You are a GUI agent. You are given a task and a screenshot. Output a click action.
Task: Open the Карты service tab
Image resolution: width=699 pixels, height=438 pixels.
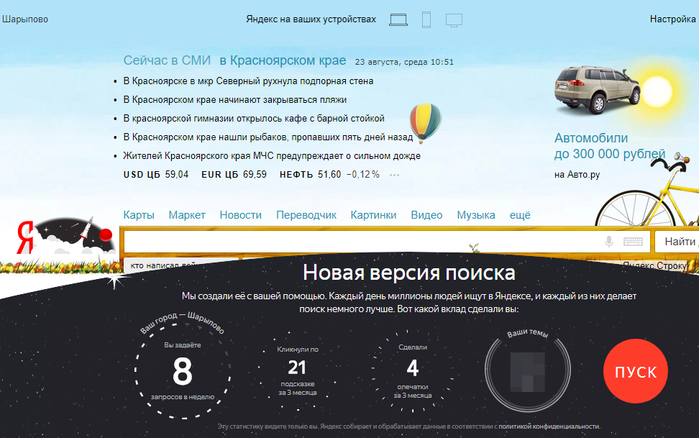coord(139,215)
